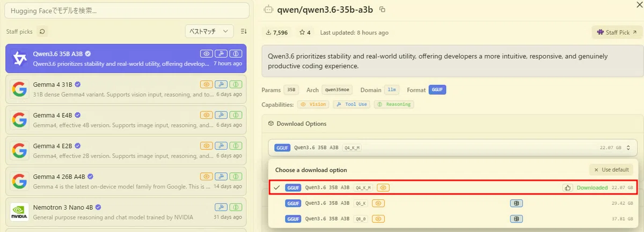
Task: Click the llm domain tag
Action: [393, 90]
